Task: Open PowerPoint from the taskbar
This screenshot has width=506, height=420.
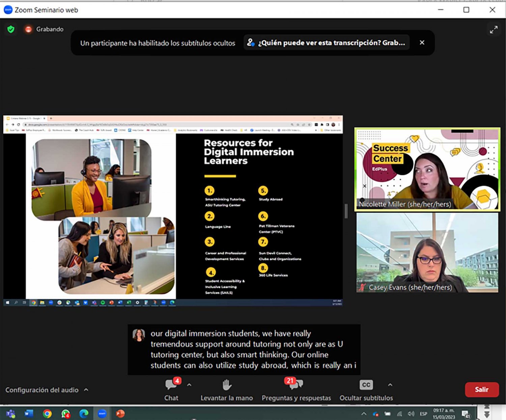Action: tap(120, 413)
